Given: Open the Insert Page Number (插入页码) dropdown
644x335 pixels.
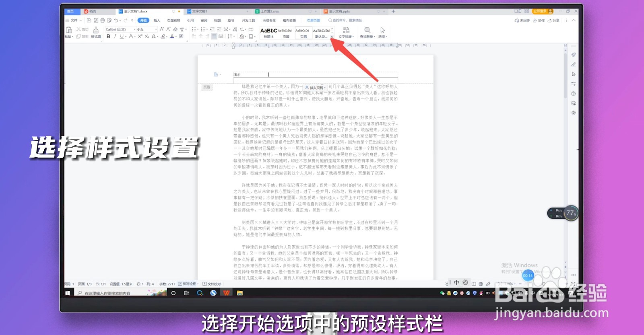Looking at the screenshot, I should point(315,88).
